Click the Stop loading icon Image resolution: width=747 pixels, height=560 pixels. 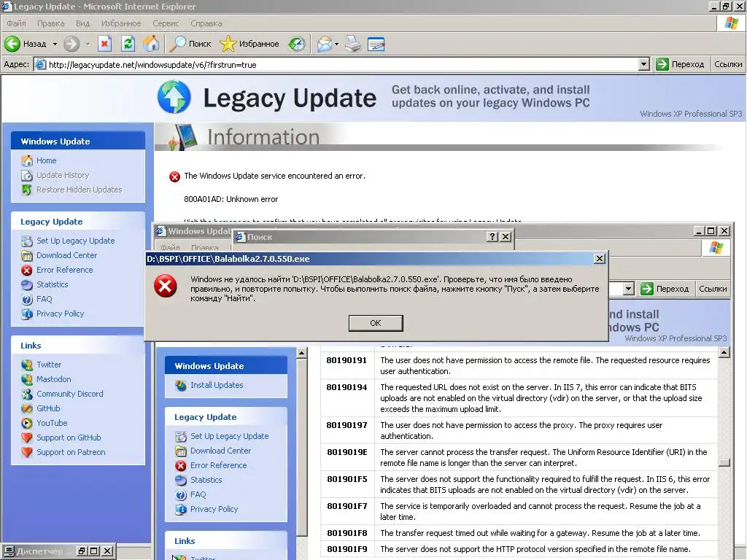click(x=104, y=44)
